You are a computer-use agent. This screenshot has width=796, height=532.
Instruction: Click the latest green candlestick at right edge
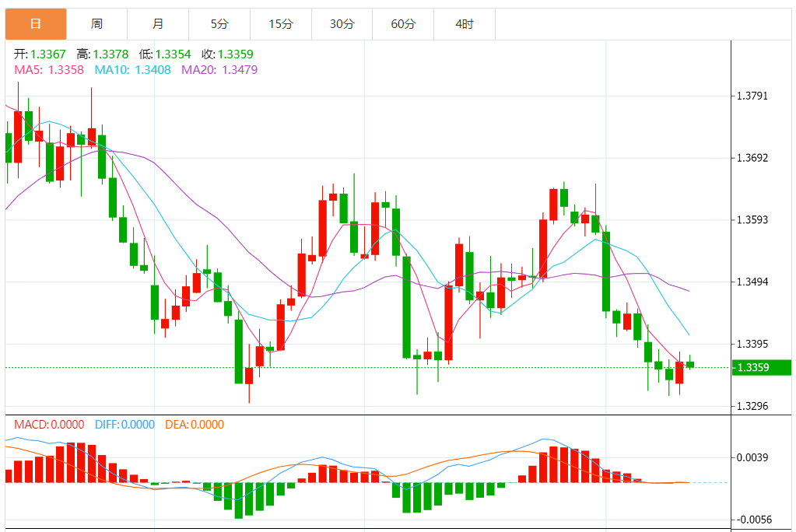point(690,364)
